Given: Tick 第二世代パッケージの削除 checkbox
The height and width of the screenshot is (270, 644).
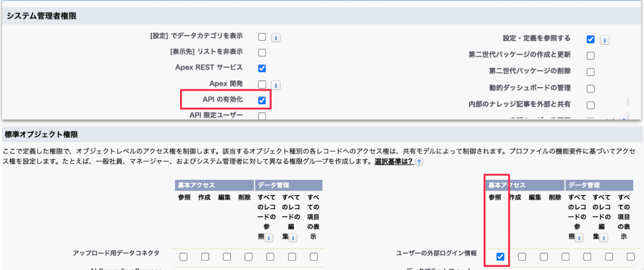Looking at the screenshot, I should pos(591,72).
